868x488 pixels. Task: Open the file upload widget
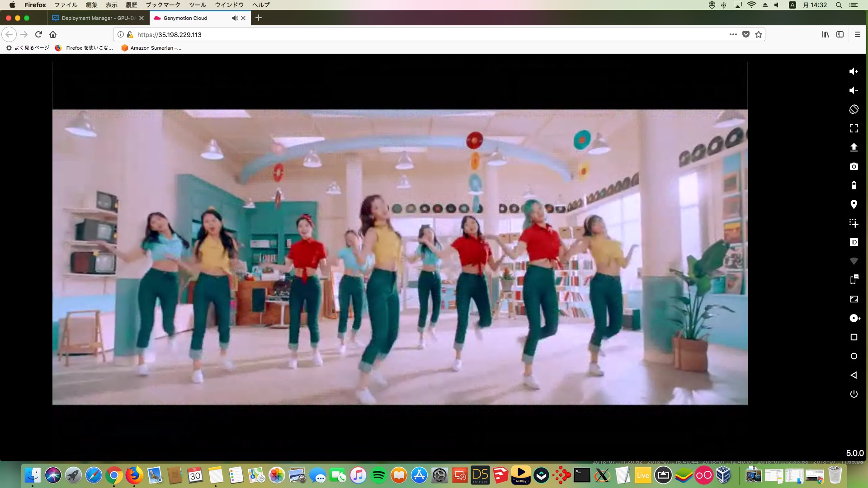pyautogui.click(x=854, y=147)
